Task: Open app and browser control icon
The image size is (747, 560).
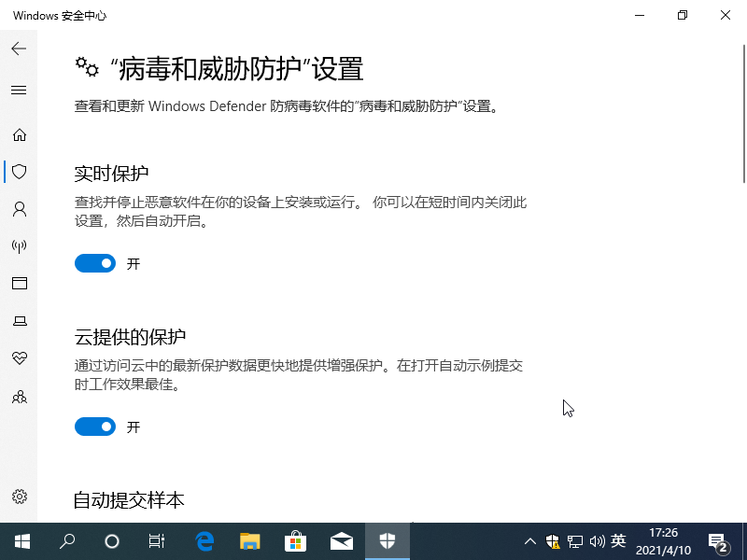Action: pos(19,284)
